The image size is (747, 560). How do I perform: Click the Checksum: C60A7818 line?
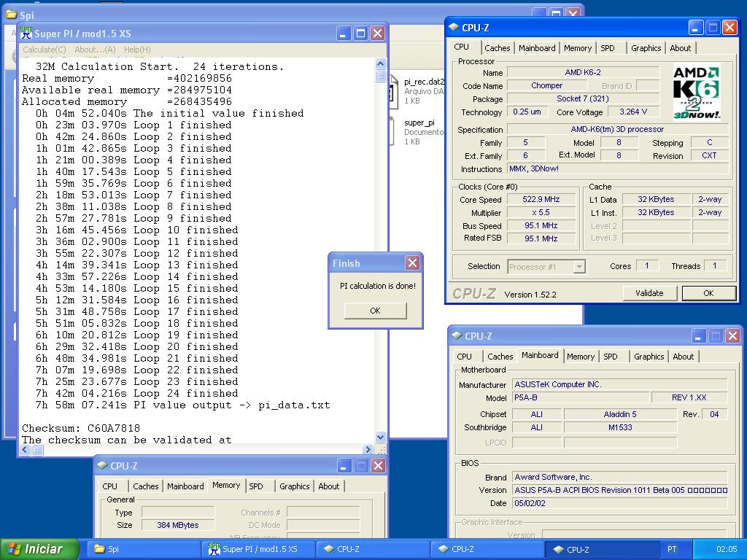[x=81, y=428]
